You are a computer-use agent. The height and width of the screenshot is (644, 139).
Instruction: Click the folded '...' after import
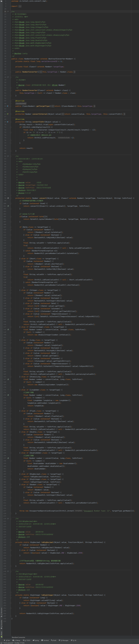pyautogui.click(x=20, y=6)
